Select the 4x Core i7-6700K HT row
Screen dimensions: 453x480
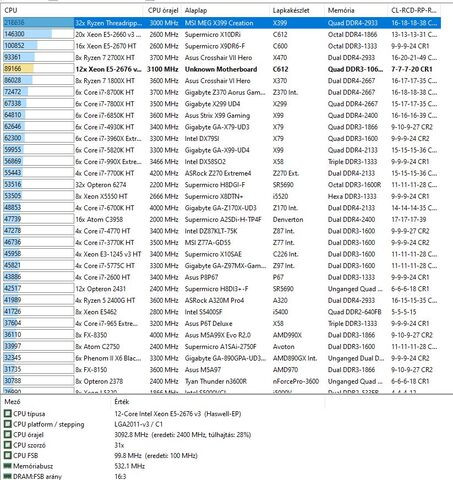pos(222,208)
